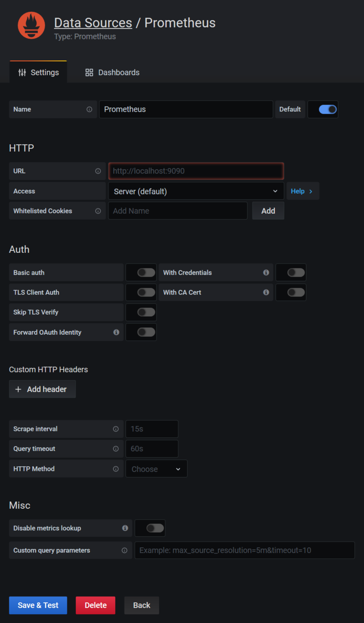Click info icon beside HTTP Method
The height and width of the screenshot is (623, 364).
click(x=116, y=469)
